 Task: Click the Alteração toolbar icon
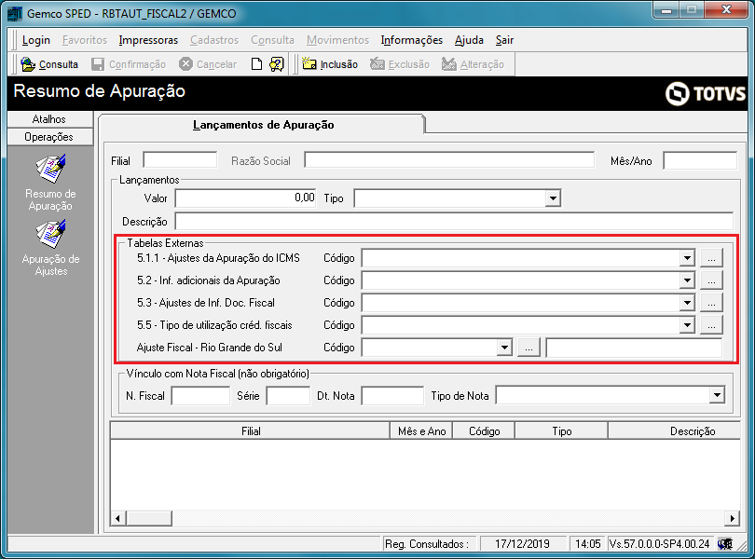448,64
